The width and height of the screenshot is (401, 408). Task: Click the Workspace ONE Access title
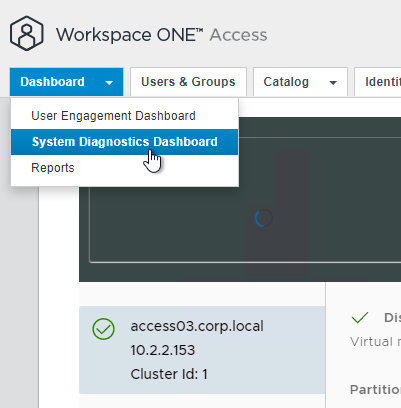point(162,35)
